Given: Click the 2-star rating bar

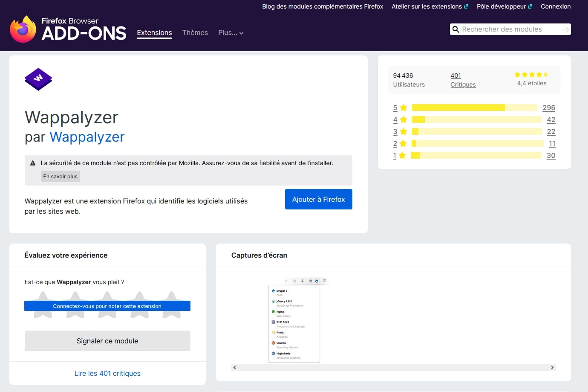Looking at the screenshot, I should click(x=478, y=143).
